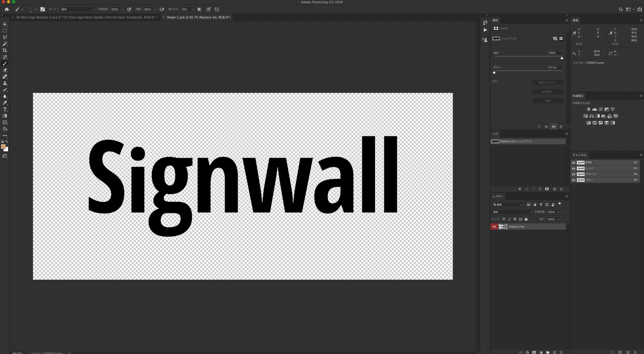Toggle symmetry paint butterfly icon
This screenshot has width=644, height=354.
tap(217, 9)
